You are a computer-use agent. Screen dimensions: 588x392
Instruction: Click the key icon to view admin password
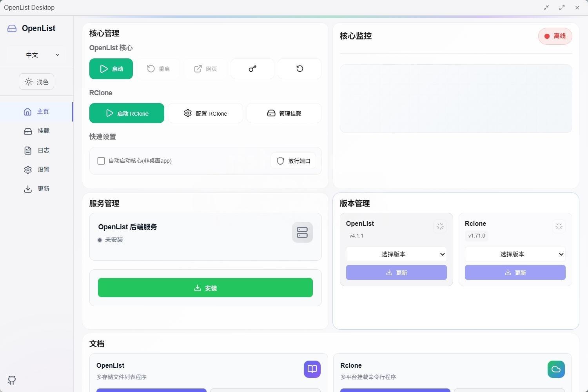click(252, 69)
